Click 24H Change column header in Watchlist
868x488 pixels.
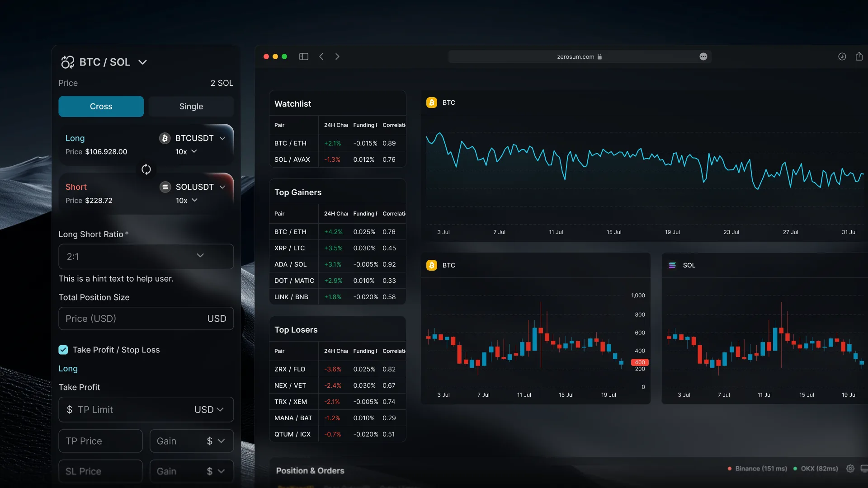tap(336, 125)
